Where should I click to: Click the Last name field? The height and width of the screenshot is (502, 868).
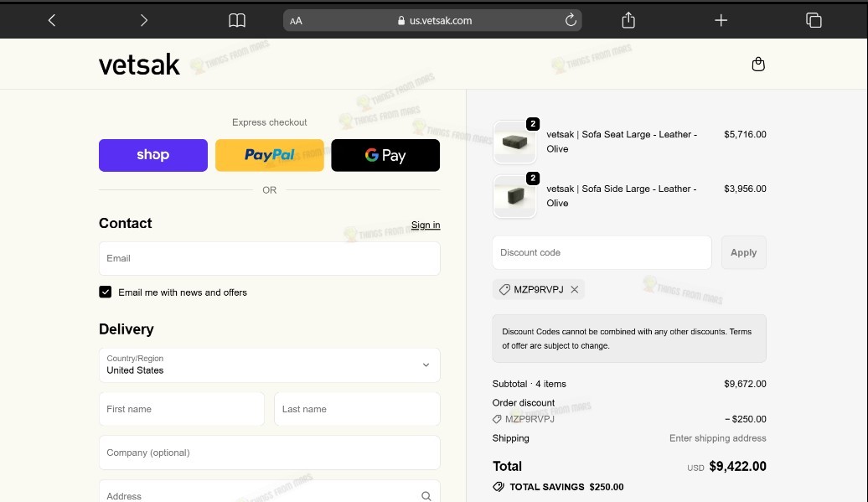(357, 409)
